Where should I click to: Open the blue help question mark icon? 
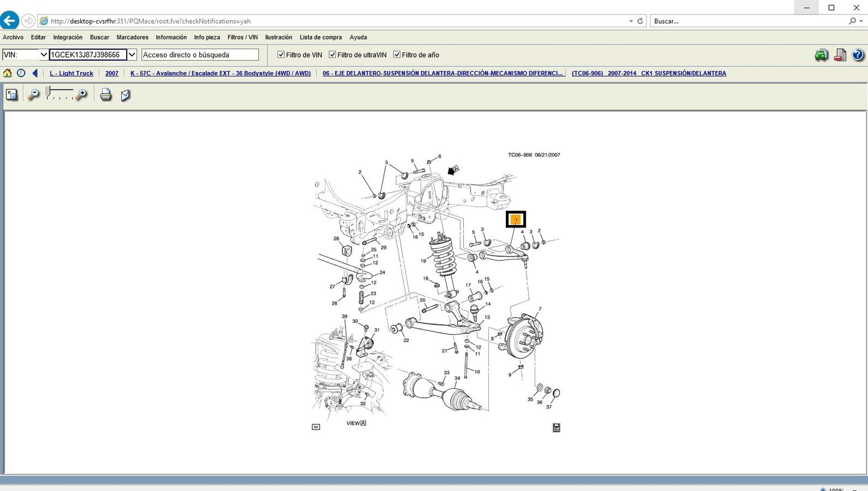pyautogui.click(x=858, y=55)
